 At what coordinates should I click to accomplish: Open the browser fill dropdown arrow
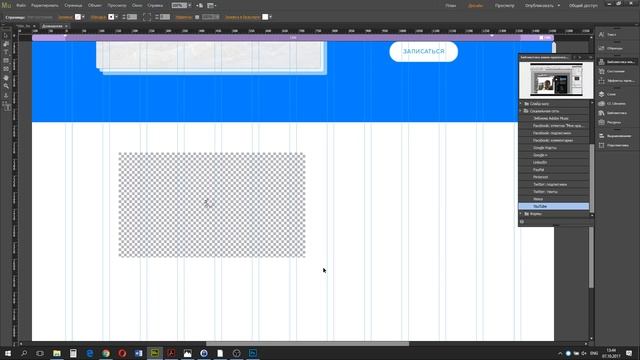click(x=271, y=17)
